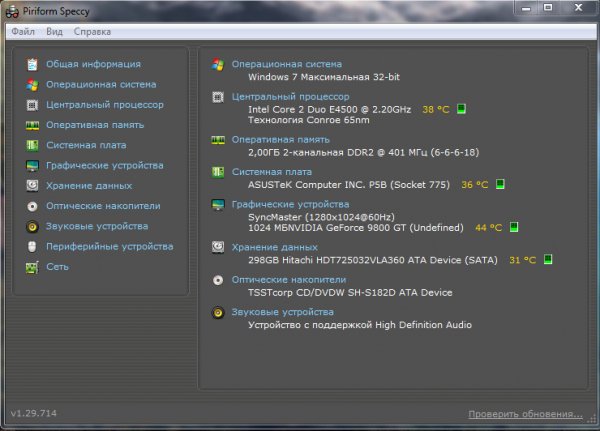This screenshot has width=600, height=431.
Task: Click Технология Conroe 65nm text
Action: tap(309, 121)
